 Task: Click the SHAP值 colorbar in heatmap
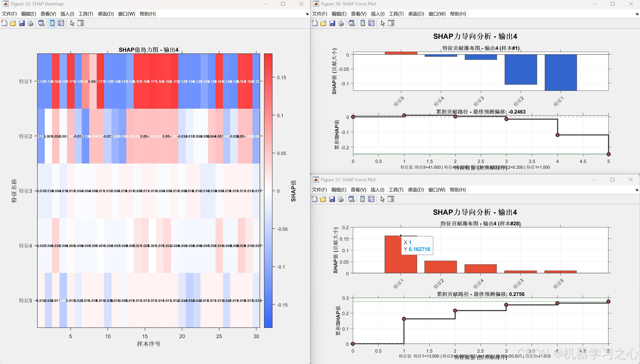click(268, 191)
